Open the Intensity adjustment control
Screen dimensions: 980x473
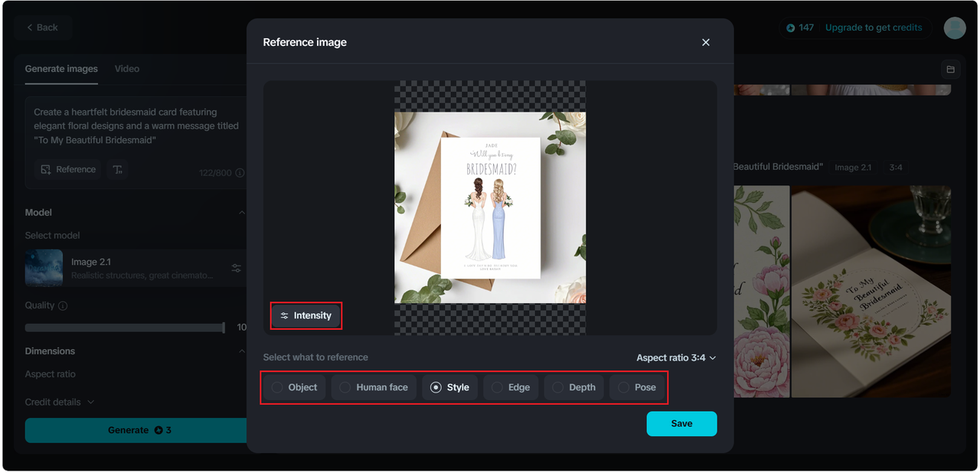[306, 315]
